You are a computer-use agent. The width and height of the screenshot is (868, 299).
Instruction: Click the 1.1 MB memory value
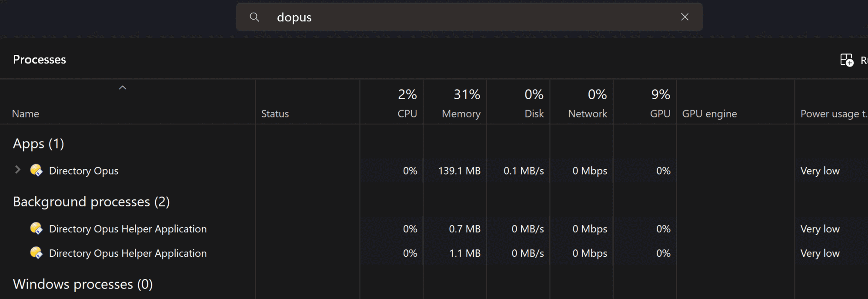point(464,253)
